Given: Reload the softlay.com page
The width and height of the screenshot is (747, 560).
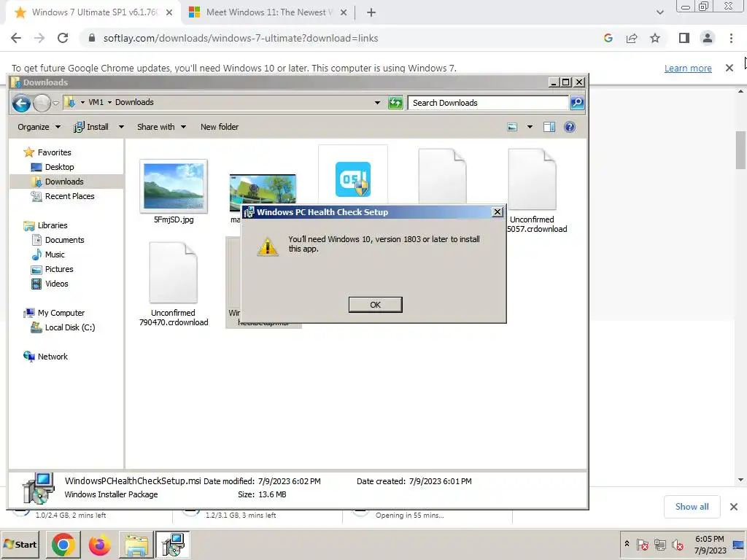Looking at the screenshot, I should [63, 38].
